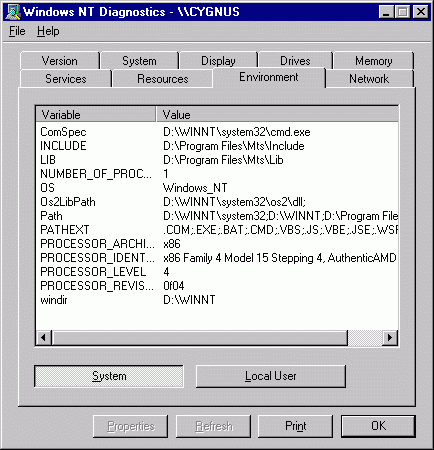Show the Resources tab
The height and width of the screenshot is (450, 434).
[x=163, y=79]
